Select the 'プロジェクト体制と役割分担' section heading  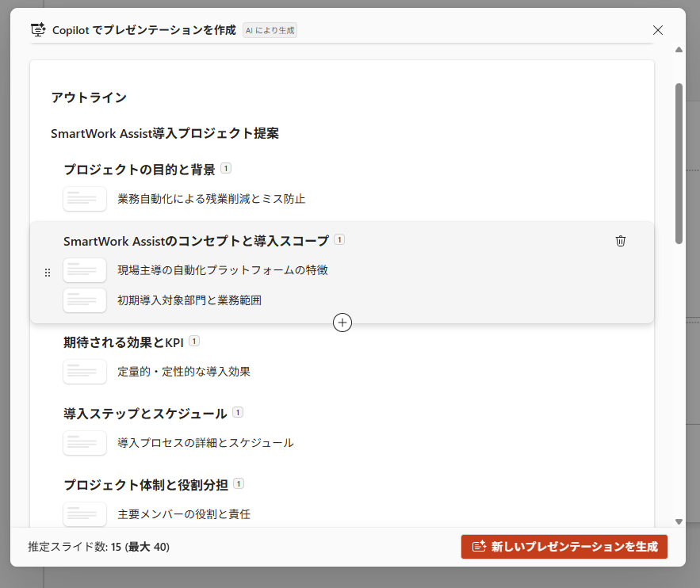click(146, 485)
